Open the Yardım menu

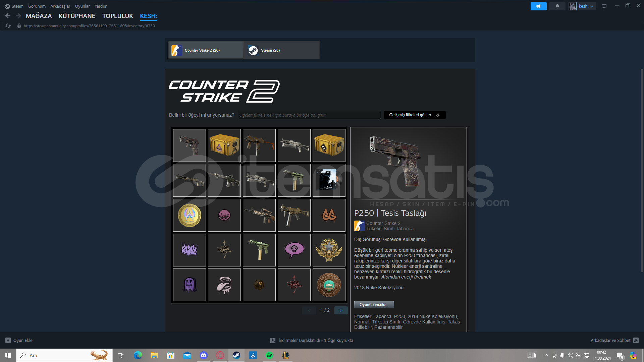[x=101, y=6]
